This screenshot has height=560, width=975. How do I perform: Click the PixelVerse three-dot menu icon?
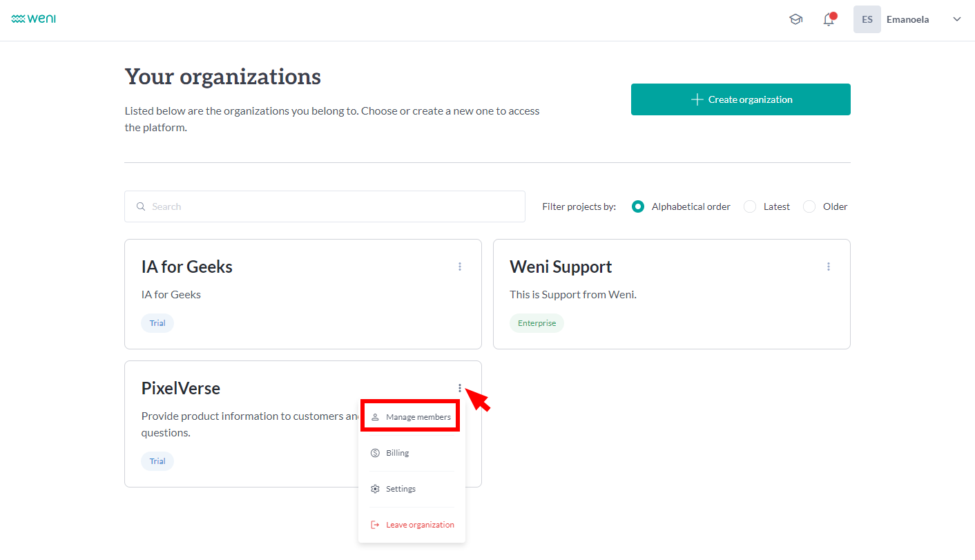click(x=460, y=388)
